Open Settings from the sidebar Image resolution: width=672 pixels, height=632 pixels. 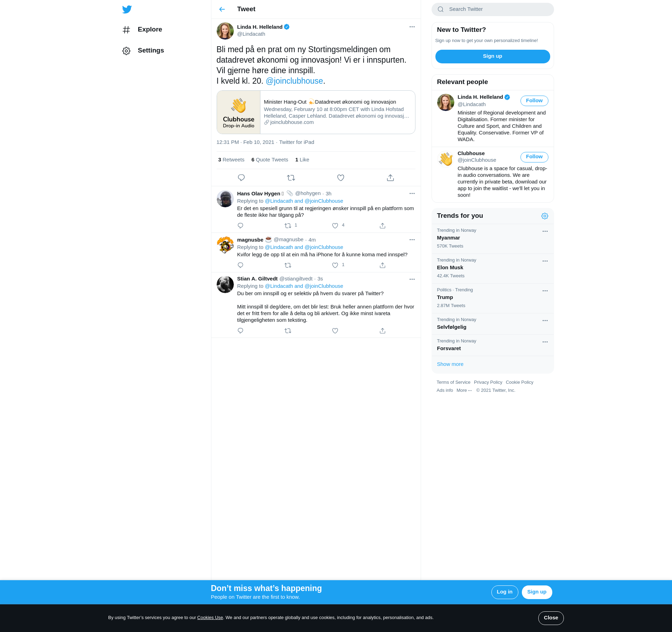[x=143, y=50]
